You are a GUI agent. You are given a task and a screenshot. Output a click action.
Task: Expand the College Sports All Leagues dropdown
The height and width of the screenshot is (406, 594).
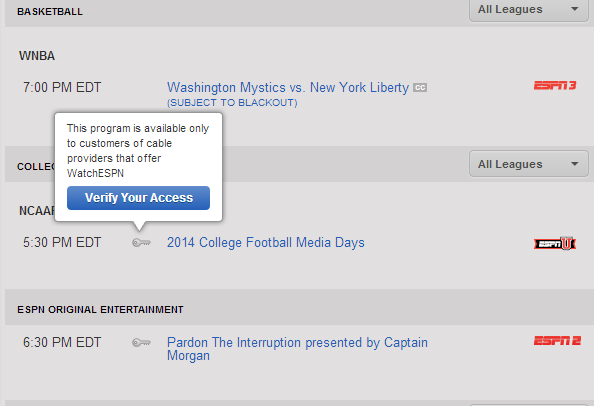[528, 164]
